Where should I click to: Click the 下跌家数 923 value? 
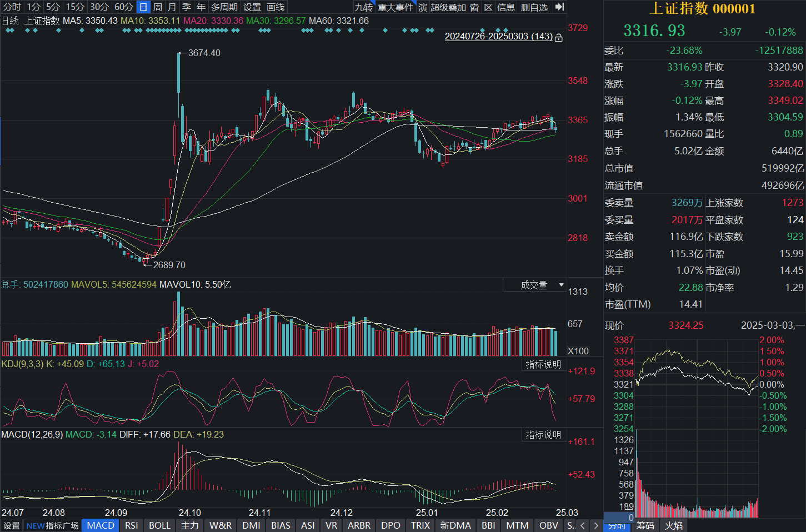point(795,237)
